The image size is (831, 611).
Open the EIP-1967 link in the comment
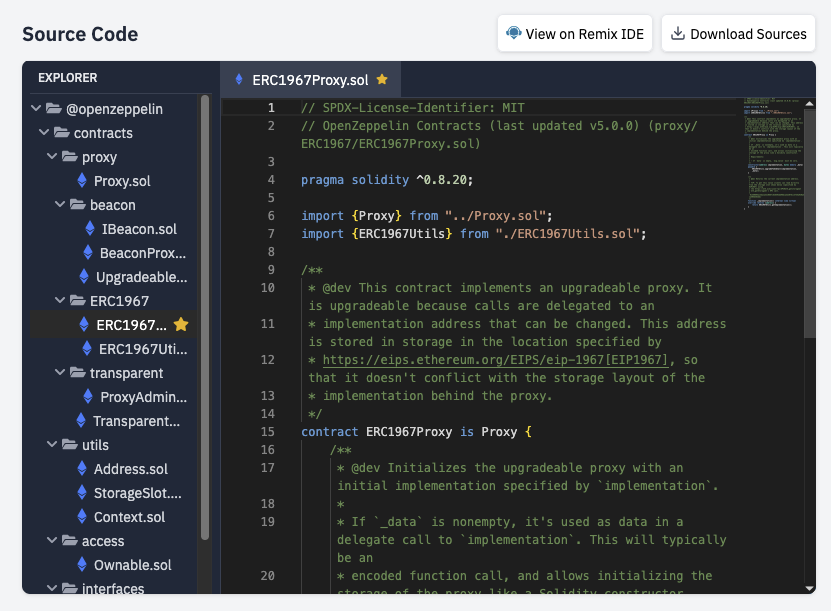[x=495, y=360]
